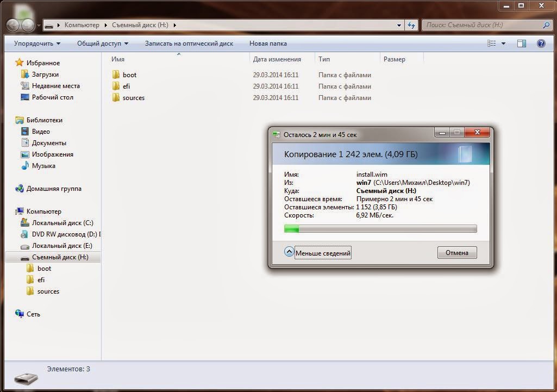The image size is (557, 392).
Task: Open Локальный диск (E:) in the sidebar
Action: (x=57, y=246)
